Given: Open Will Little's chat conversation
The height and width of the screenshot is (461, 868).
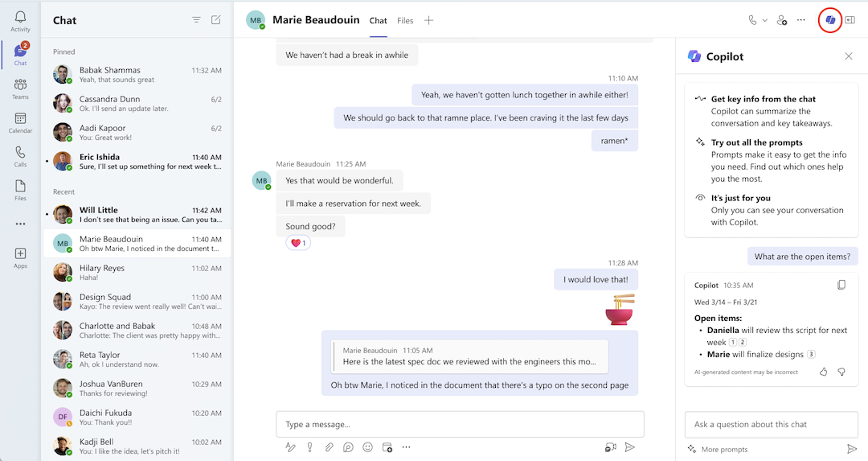Looking at the screenshot, I should tap(137, 215).
